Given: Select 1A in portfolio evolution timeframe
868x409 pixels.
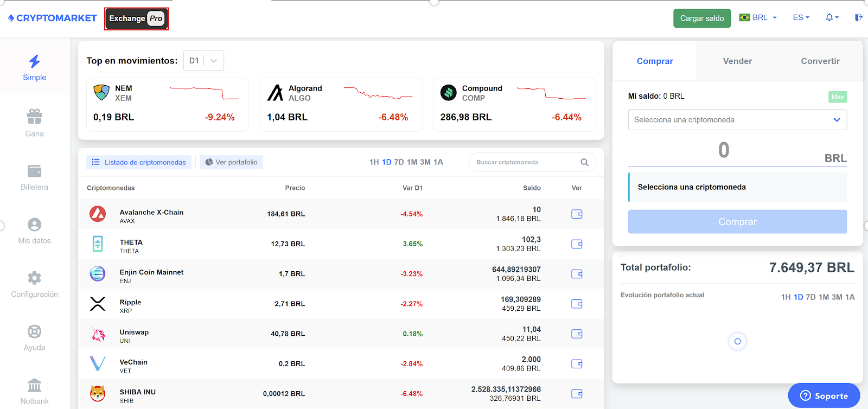Looking at the screenshot, I should click(x=850, y=297).
